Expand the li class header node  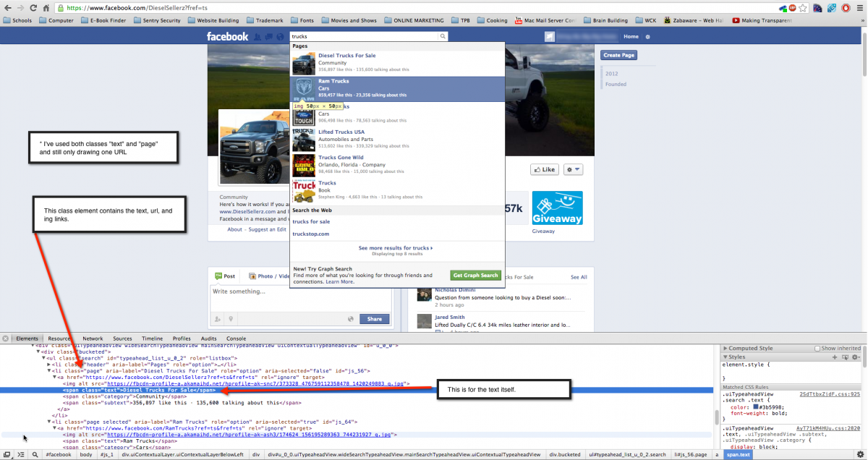coord(49,365)
